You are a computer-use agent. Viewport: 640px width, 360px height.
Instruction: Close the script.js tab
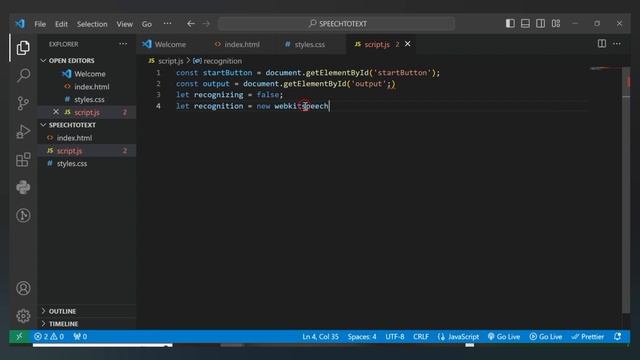coord(407,44)
